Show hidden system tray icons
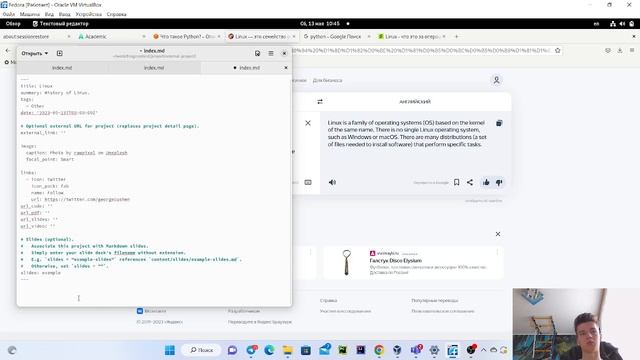Viewport: 640px width, 360px height. point(483,350)
